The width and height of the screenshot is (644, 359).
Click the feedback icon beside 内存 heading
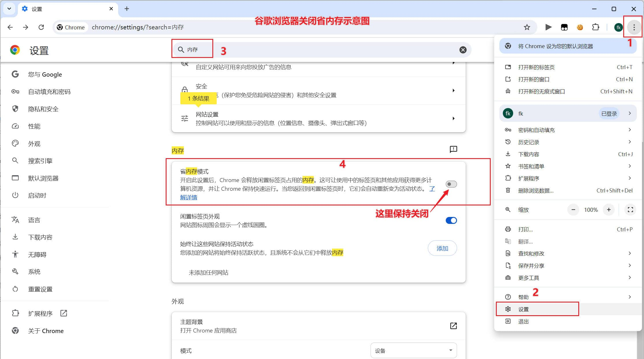tap(453, 149)
